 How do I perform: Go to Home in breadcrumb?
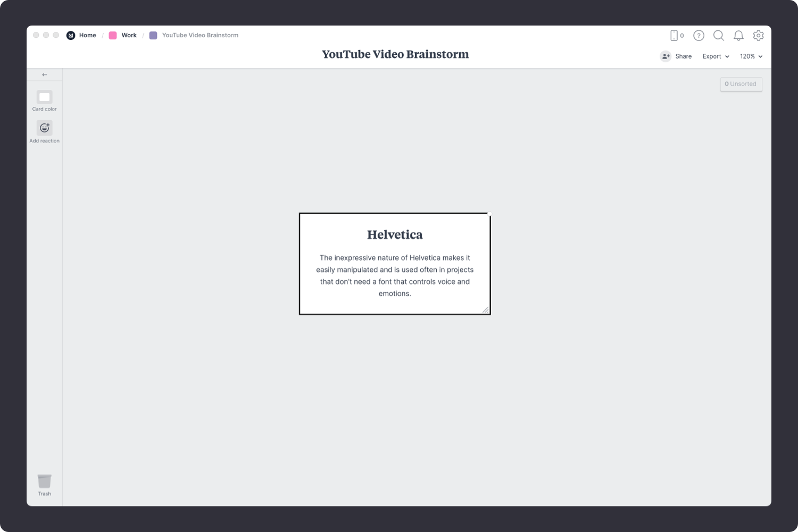tap(88, 35)
